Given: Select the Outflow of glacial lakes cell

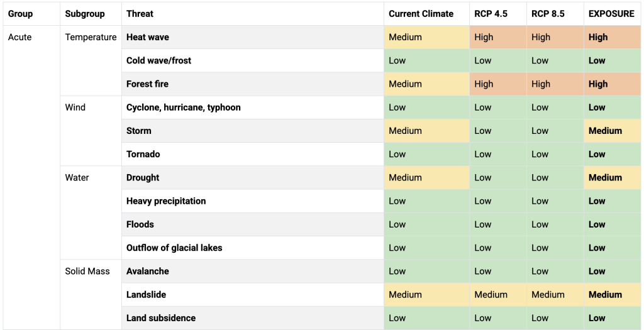Looking at the screenshot, I should (253, 248).
